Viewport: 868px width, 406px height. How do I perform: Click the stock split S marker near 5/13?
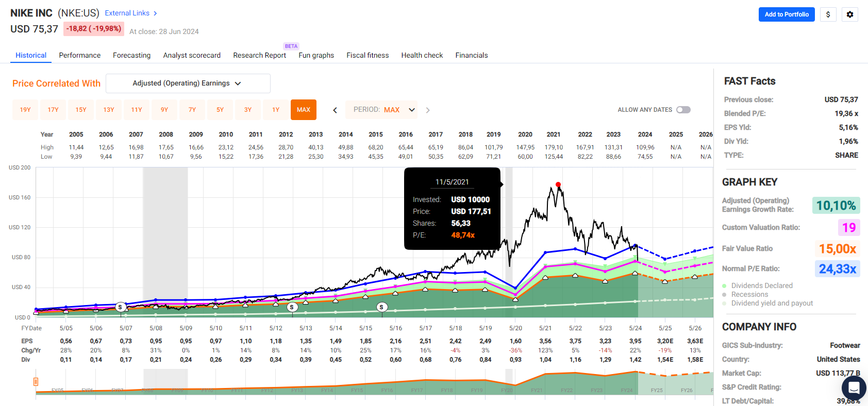point(292,307)
